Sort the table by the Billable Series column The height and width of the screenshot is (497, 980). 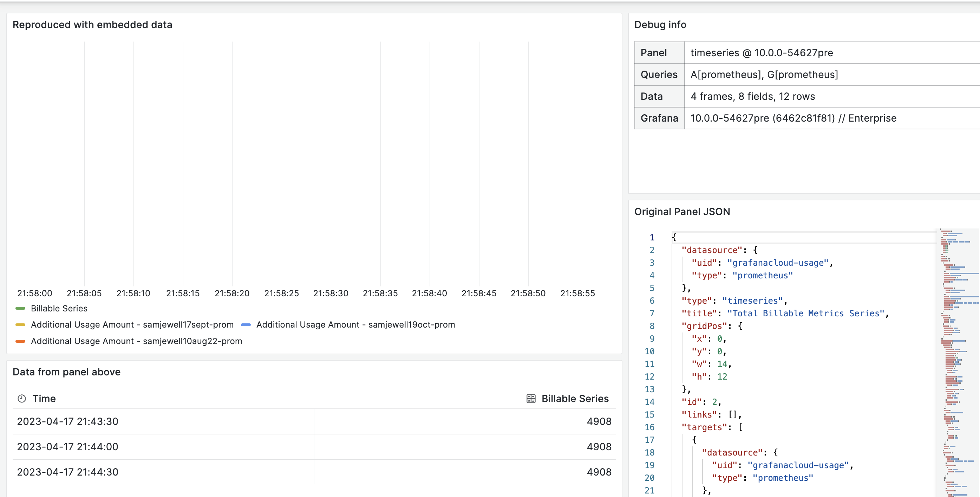(575, 399)
